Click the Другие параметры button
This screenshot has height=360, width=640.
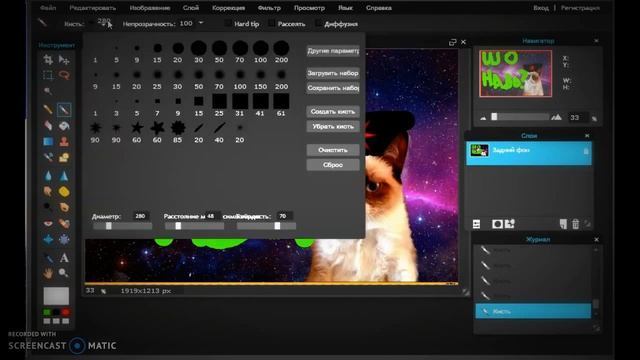333,51
